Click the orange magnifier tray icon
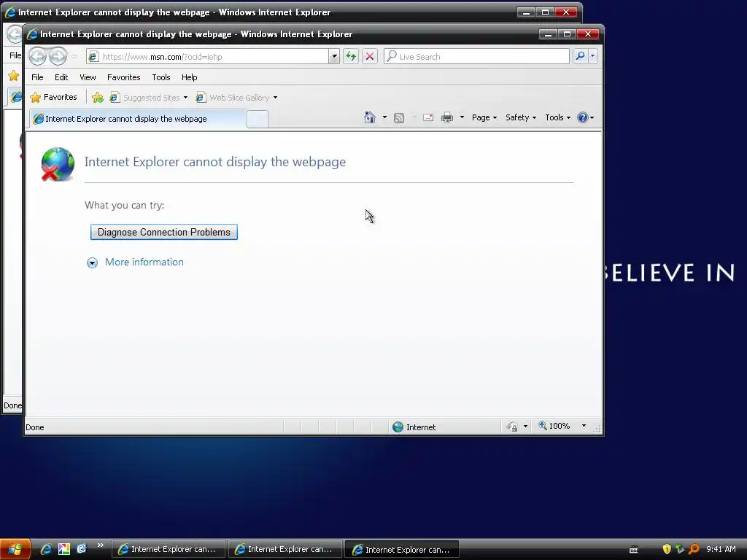This screenshot has width=747, height=560. coord(694,549)
